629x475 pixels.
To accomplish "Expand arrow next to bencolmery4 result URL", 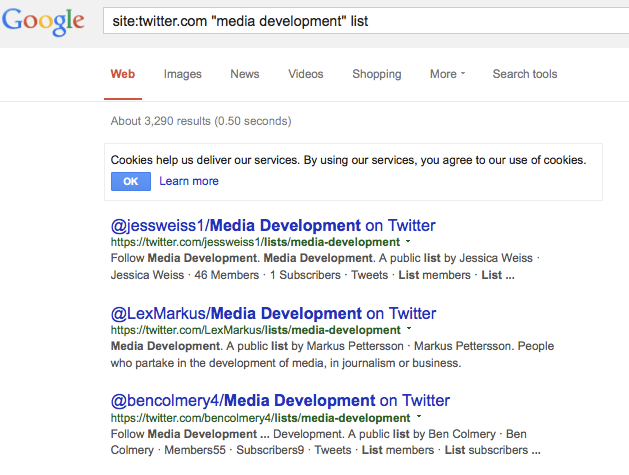I will (419, 417).
